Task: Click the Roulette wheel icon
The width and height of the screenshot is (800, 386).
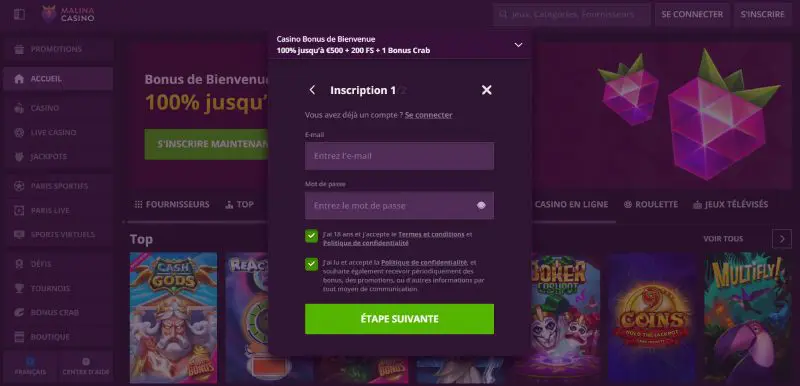Action: coord(628,204)
